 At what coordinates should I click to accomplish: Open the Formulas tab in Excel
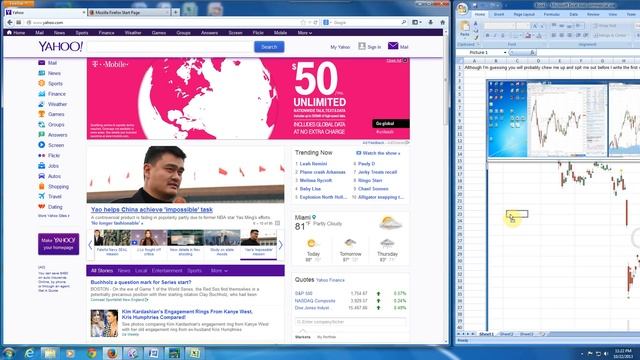pyautogui.click(x=551, y=14)
